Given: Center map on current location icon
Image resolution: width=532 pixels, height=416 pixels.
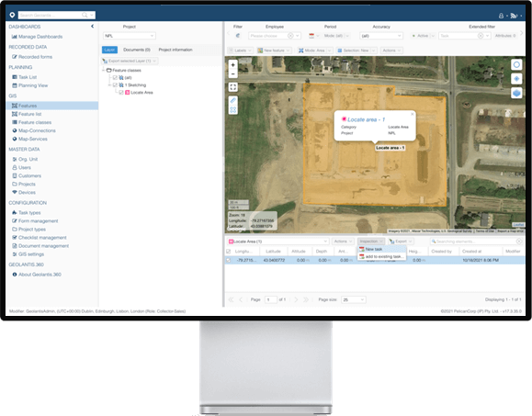Looking at the screenshot, I should pos(516,79).
